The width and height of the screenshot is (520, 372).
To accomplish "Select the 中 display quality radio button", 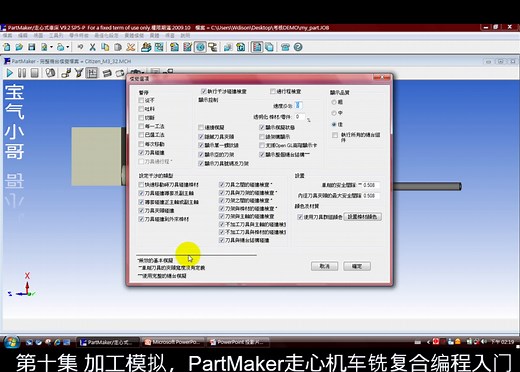I will tap(334, 113).
